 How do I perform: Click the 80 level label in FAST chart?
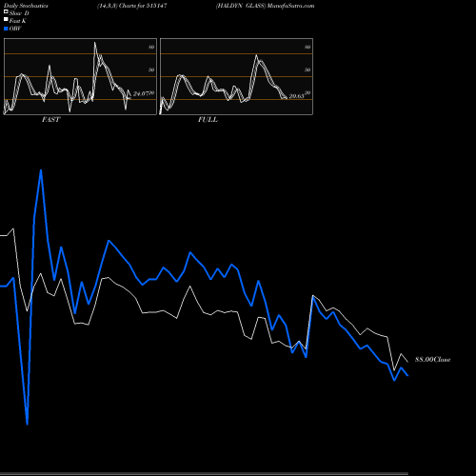click(x=151, y=47)
